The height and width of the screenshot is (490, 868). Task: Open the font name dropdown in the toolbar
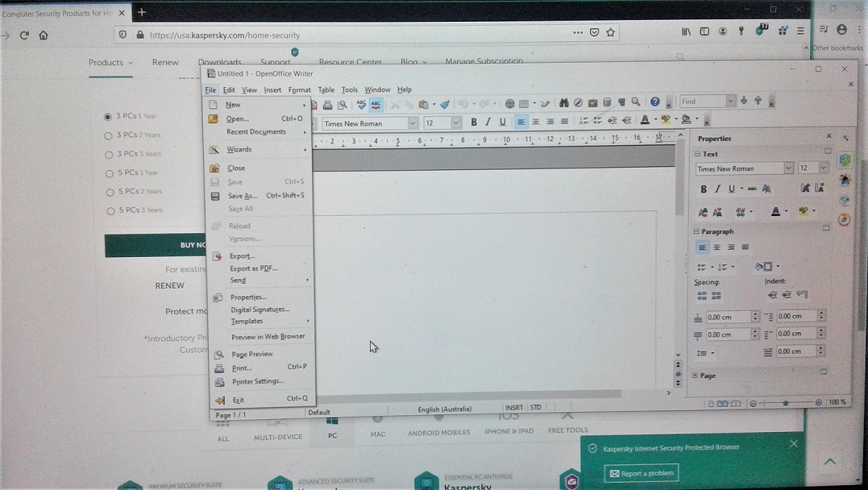pos(413,123)
